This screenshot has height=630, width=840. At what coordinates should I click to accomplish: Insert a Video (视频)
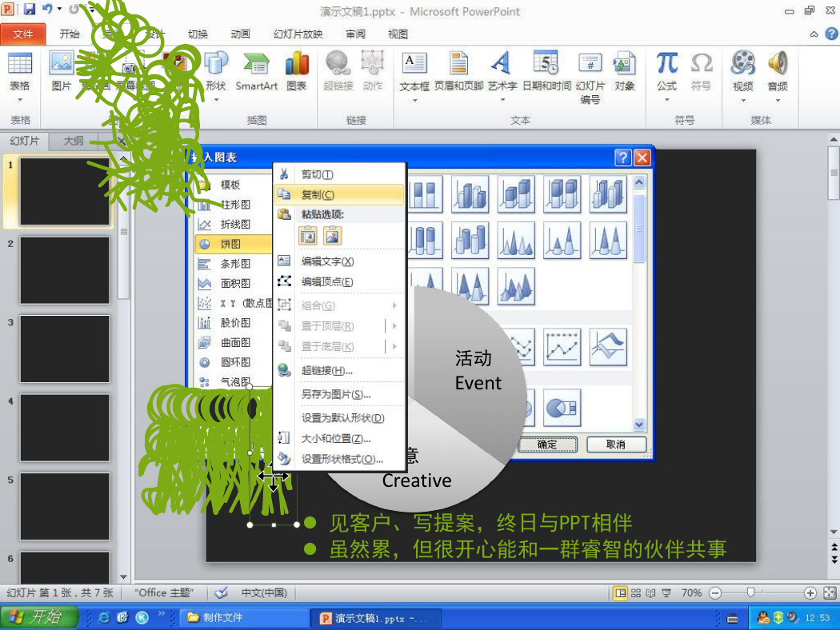743,77
